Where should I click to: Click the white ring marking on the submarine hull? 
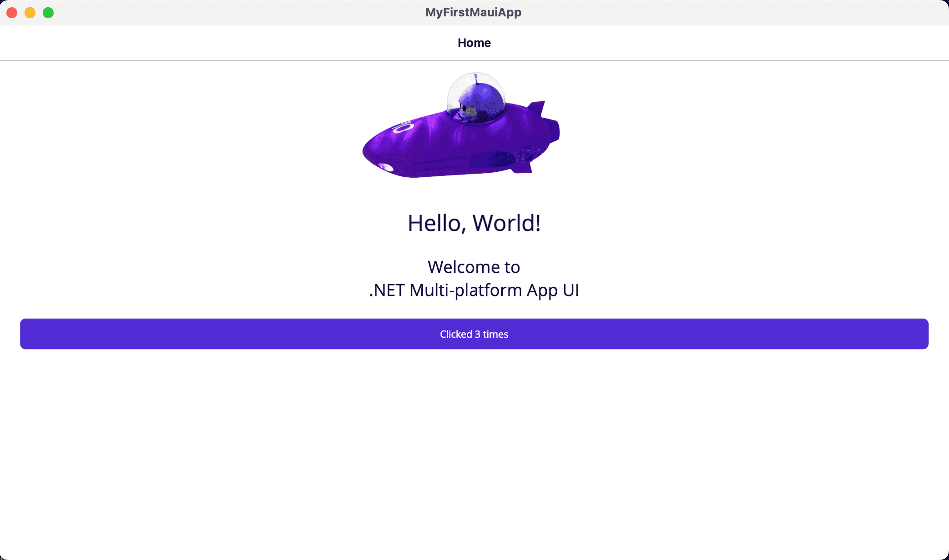click(403, 127)
